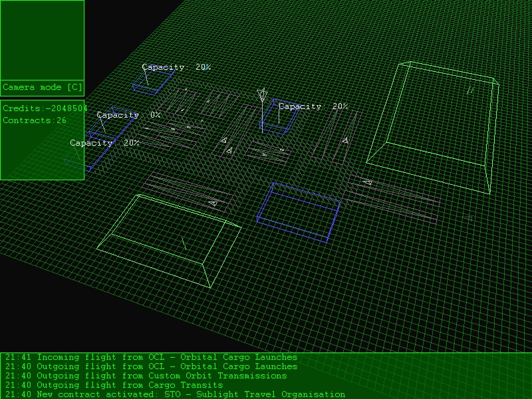Click the minimap panel above Camera mode
Viewport: 532px width, 399px height.
click(x=43, y=41)
